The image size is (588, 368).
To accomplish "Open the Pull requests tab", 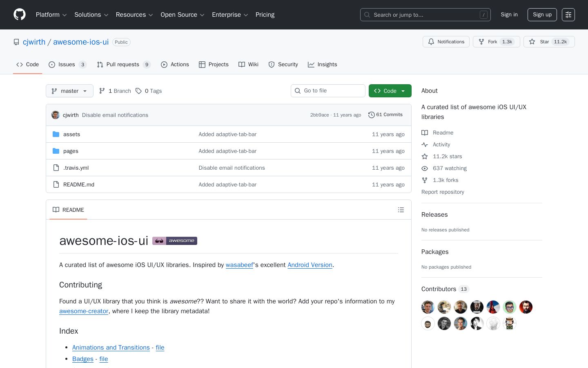I will tap(124, 65).
